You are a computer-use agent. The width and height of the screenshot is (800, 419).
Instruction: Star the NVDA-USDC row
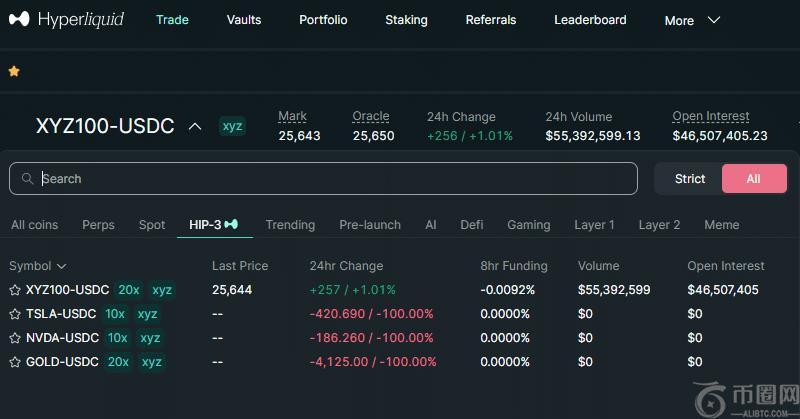pyautogui.click(x=15, y=338)
